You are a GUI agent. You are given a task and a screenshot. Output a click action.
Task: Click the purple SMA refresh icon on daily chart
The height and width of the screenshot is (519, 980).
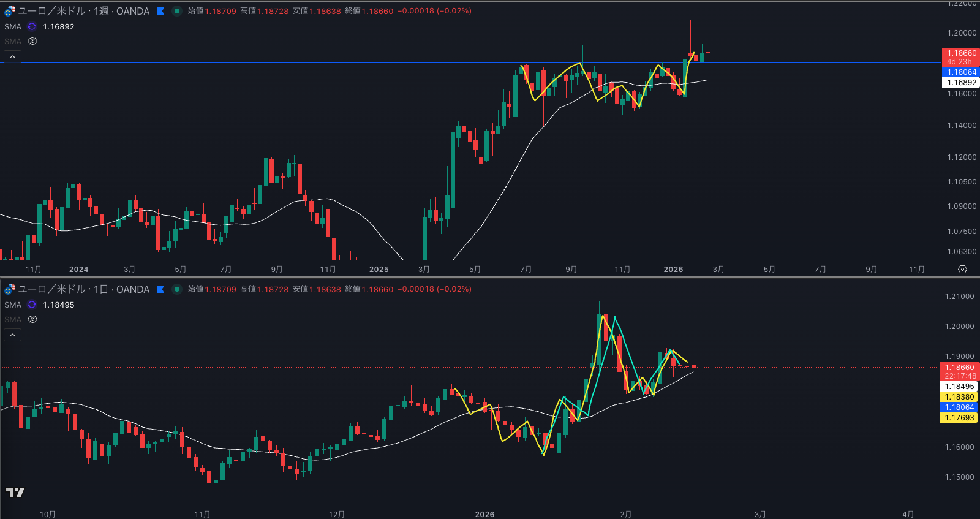[32, 305]
